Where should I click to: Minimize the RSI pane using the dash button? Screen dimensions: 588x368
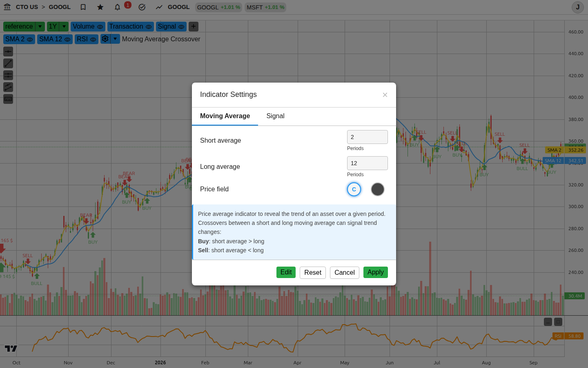(548, 322)
